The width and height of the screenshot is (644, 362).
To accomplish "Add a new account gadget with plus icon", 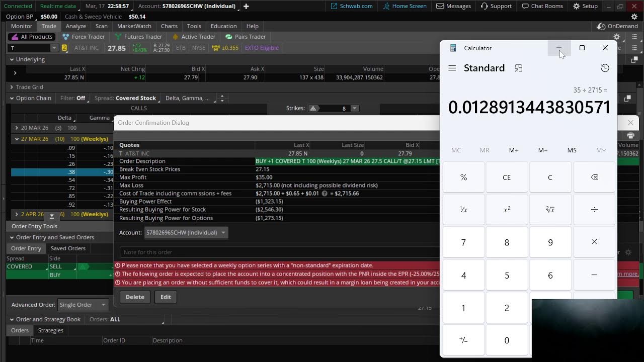I will (x=246, y=6).
